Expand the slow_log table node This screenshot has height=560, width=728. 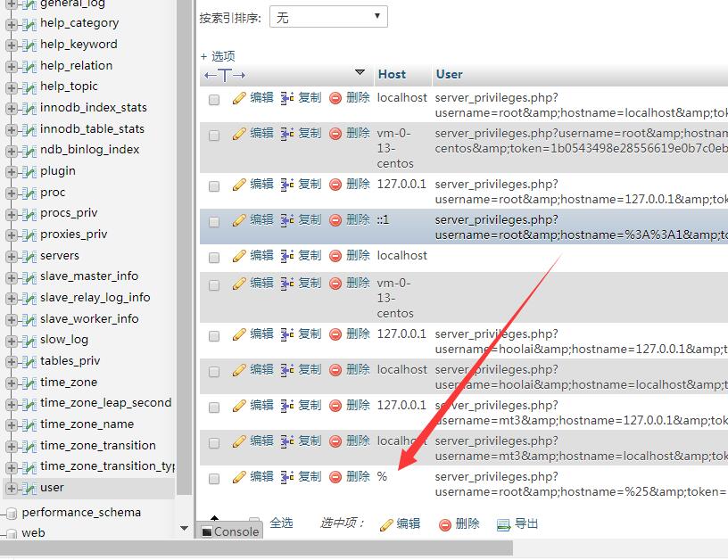click(12, 340)
